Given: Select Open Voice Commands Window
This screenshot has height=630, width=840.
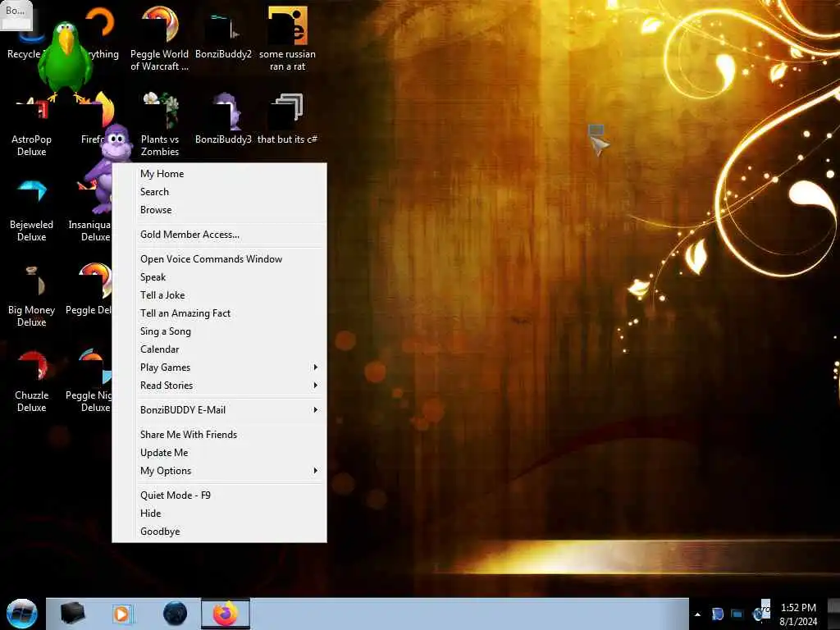Looking at the screenshot, I should (219, 258).
